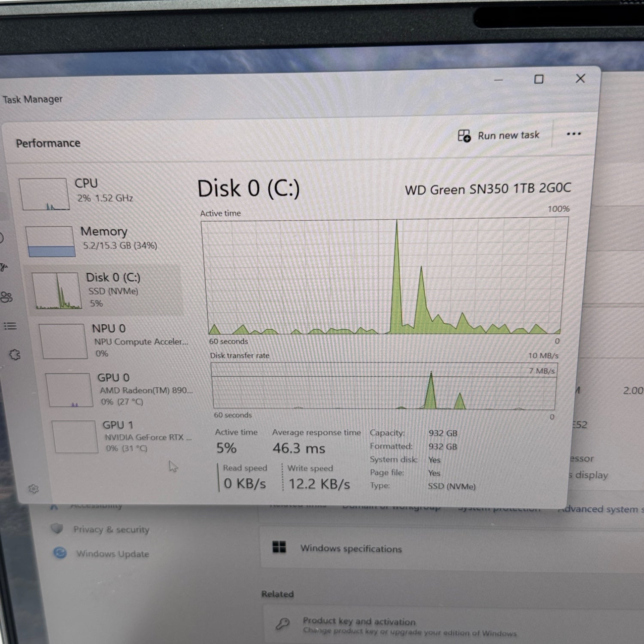Open the Users page sidebar icon

pyautogui.click(x=6, y=297)
